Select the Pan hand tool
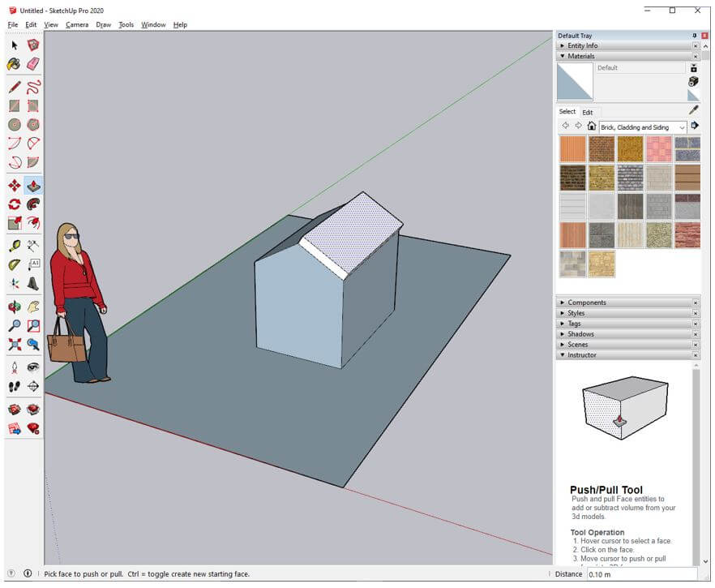 32,307
